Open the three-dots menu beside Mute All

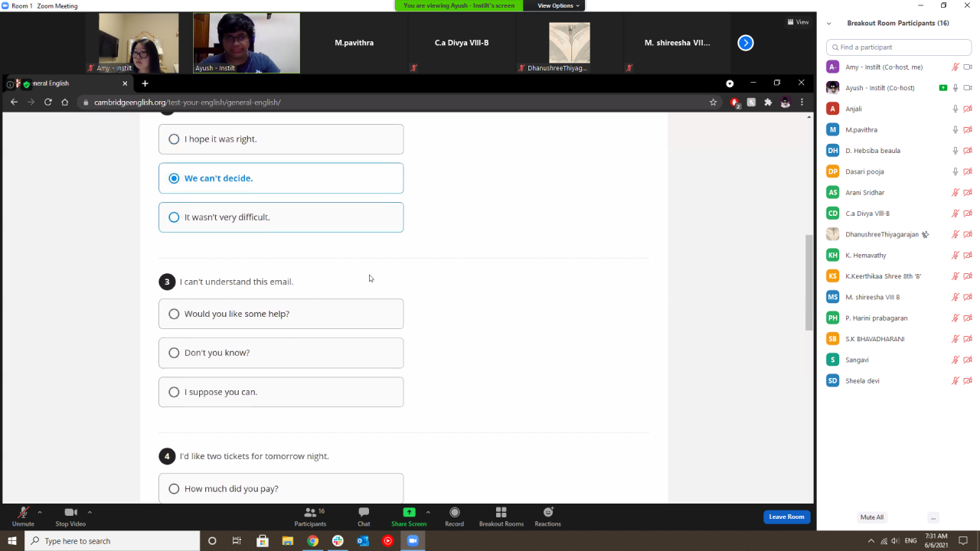tap(933, 517)
